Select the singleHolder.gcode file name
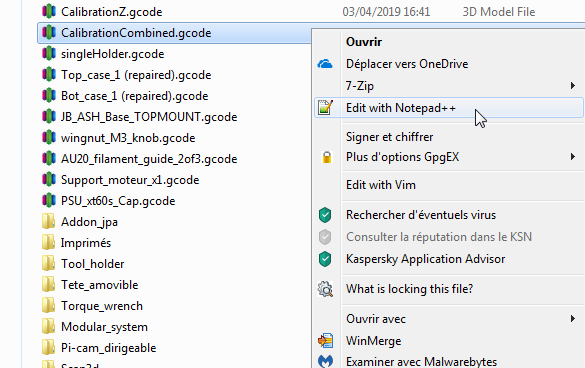Screen dimensions: 585x368 [x=112, y=54]
